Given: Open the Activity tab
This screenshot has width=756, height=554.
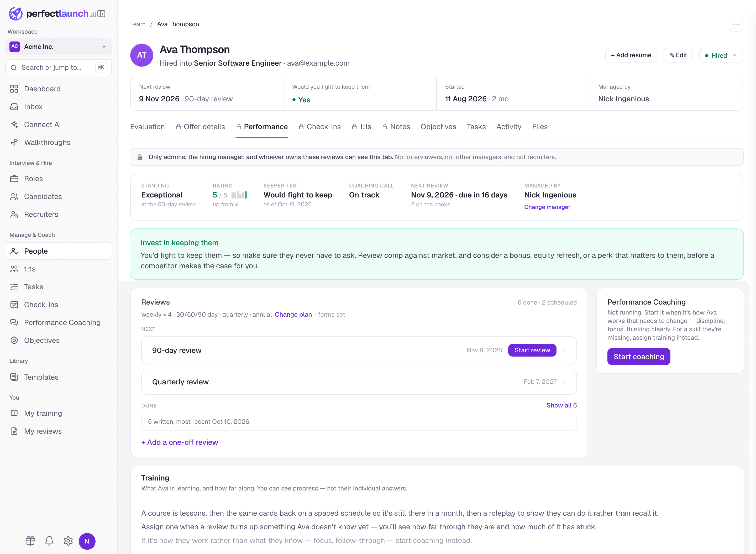Looking at the screenshot, I should (x=508, y=127).
